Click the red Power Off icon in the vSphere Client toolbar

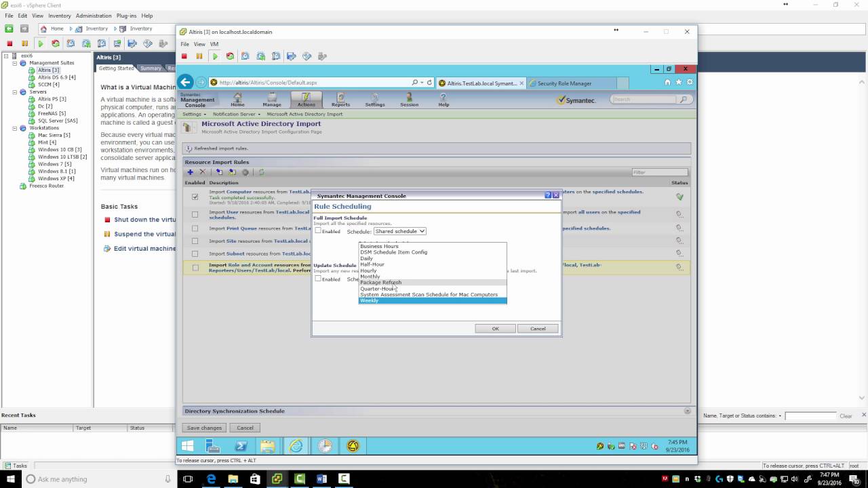pyautogui.click(x=9, y=43)
